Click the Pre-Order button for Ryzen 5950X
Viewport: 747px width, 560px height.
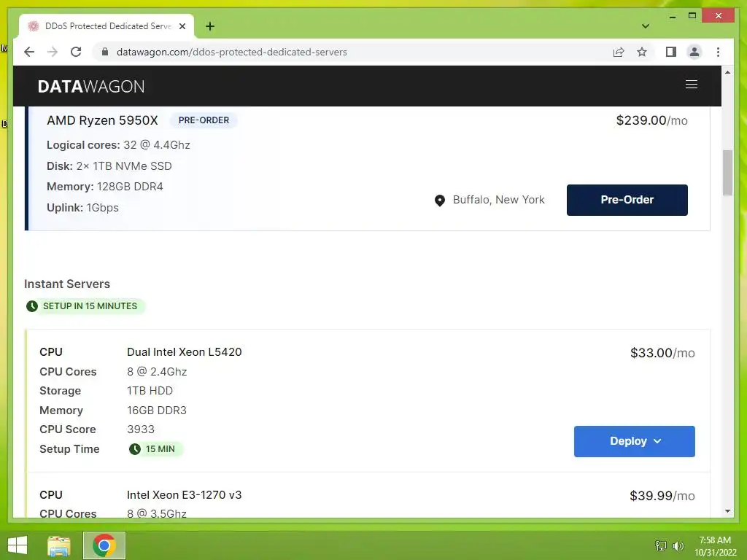pyautogui.click(x=627, y=200)
